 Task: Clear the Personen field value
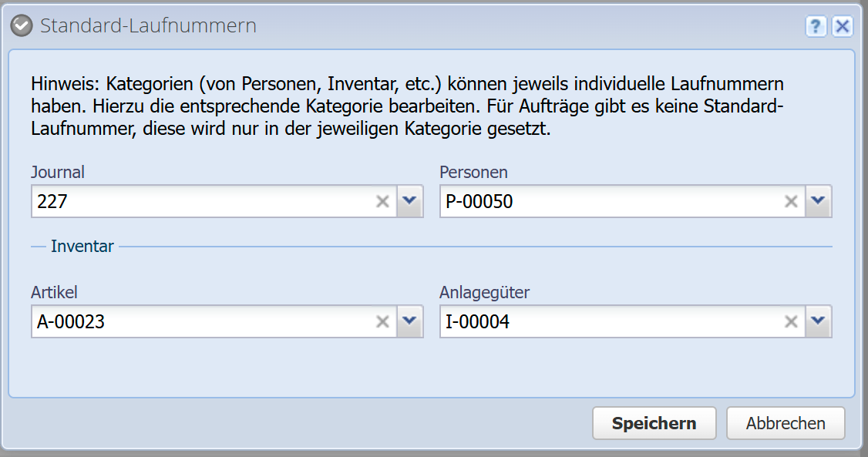(791, 202)
